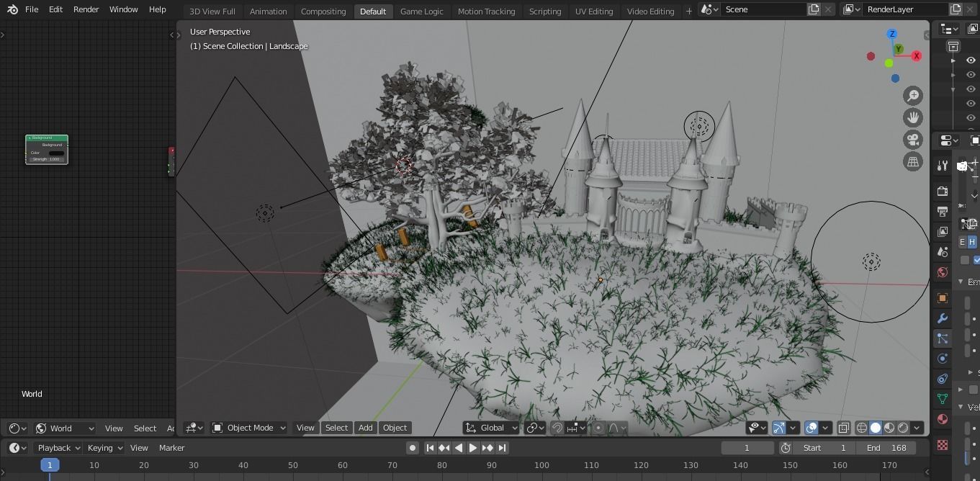The width and height of the screenshot is (980, 481).
Task: Toggle snapping magnet icon
Action: pyautogui.click(x=557, y=428)
